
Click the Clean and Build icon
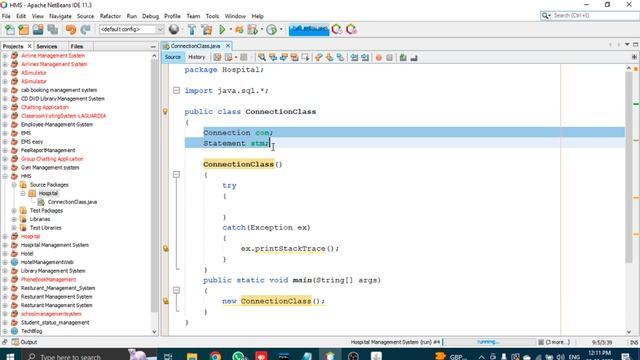(207, 29)
